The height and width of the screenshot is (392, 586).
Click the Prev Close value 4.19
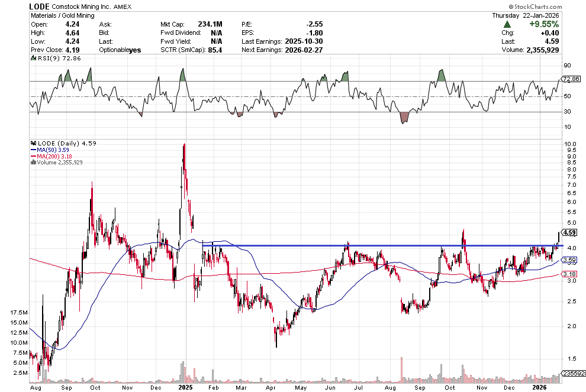click(72, 50)
